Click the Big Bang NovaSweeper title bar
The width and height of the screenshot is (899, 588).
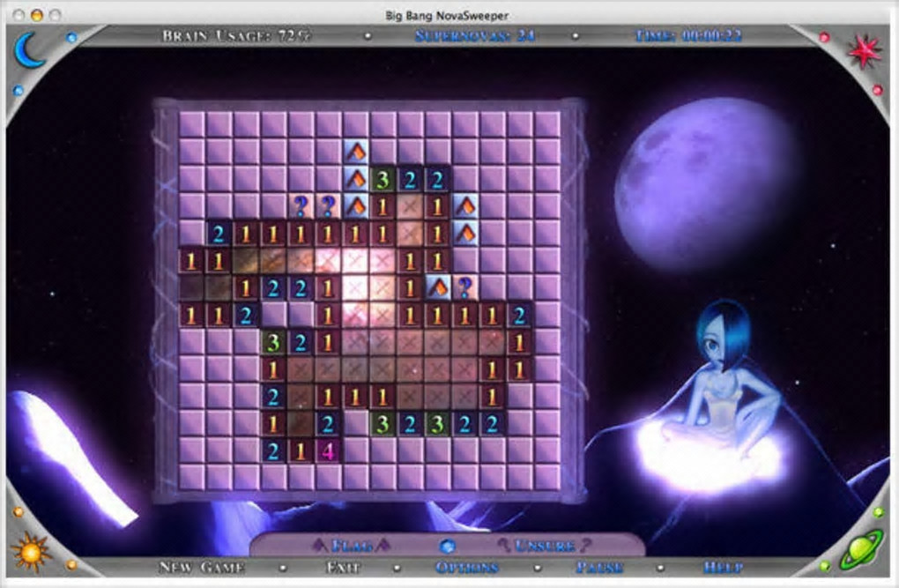(x=447, y=15)
